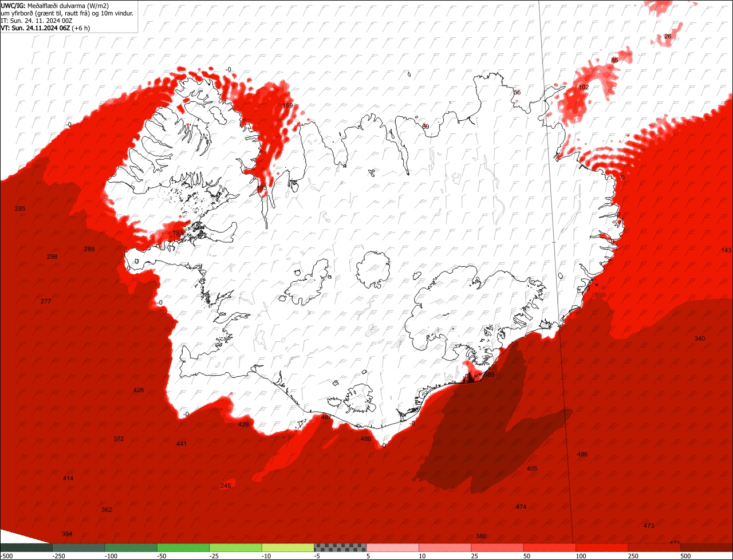This screenshot has width=733, height=560.
Task: Pick the pale pink swatch between 5 and 10
Action: point(392,547)
